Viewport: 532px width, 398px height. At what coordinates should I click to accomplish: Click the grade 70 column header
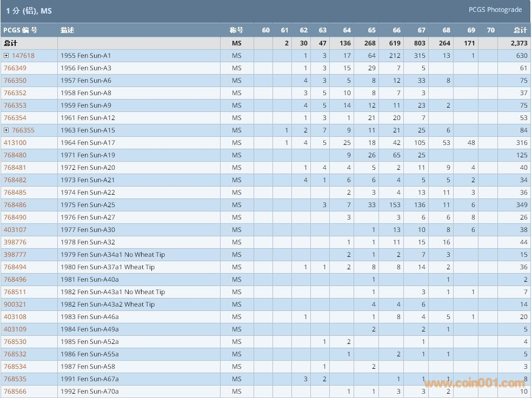pyautogui.click(x=490, y=30)
